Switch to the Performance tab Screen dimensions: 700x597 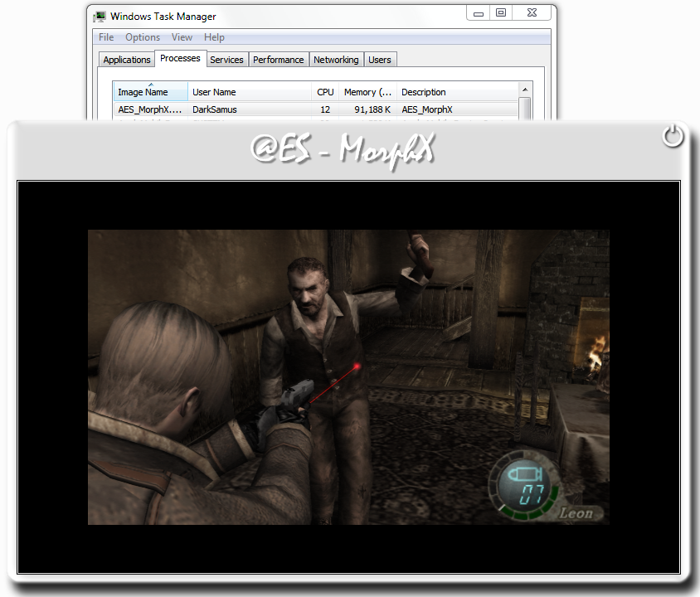pos(278,60)
